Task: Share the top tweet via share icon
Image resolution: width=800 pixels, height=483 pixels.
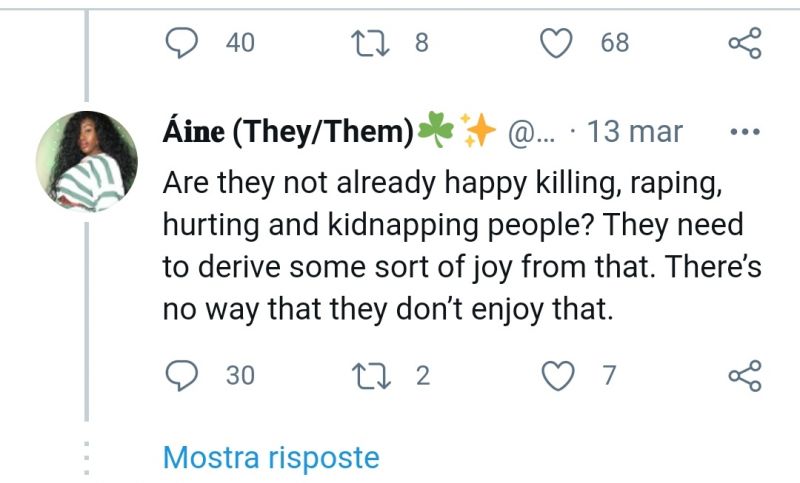Action: pos(745,43)
